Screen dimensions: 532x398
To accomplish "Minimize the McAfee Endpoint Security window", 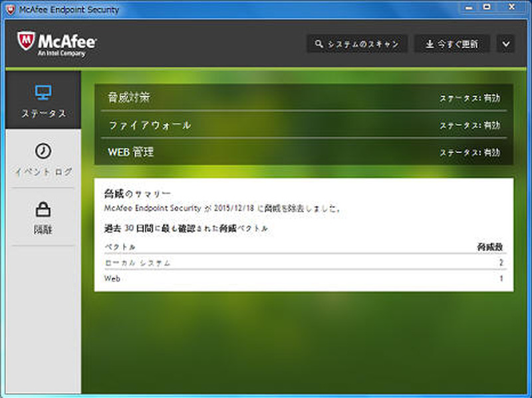I will [x=469, y=7].
